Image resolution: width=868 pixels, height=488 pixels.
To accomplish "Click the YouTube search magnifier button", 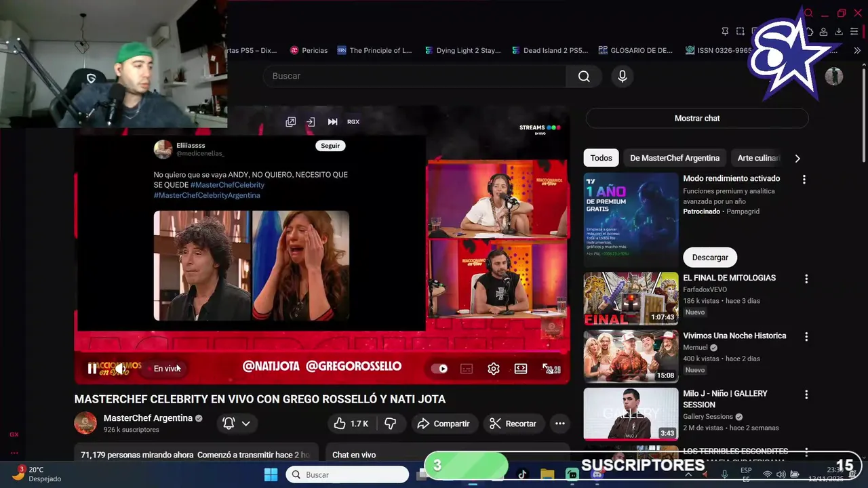I will [x=584, y=77].
